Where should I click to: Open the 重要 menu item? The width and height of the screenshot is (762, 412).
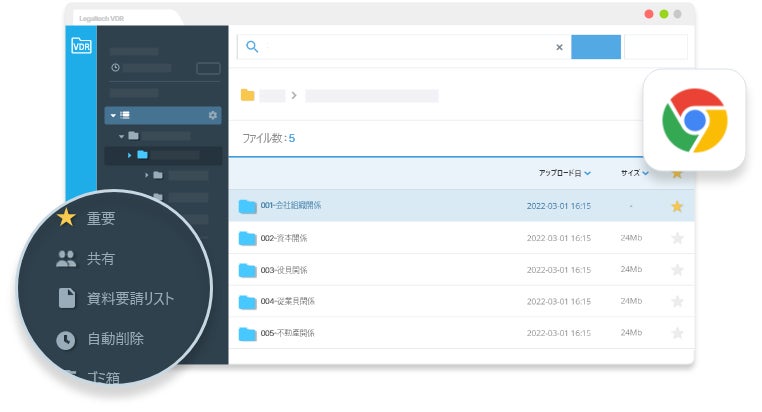coord(101,218)
